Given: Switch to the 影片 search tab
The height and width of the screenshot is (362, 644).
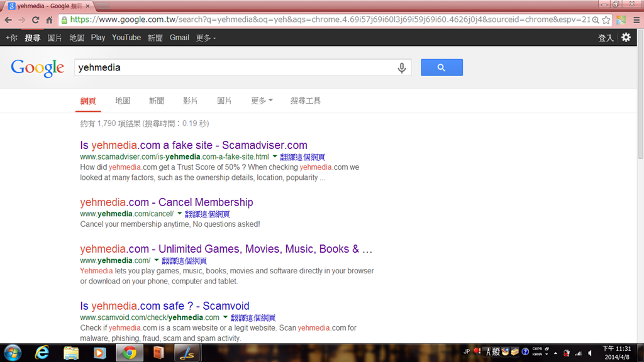Looking at the screenshot, I should (x=190, y=101).
